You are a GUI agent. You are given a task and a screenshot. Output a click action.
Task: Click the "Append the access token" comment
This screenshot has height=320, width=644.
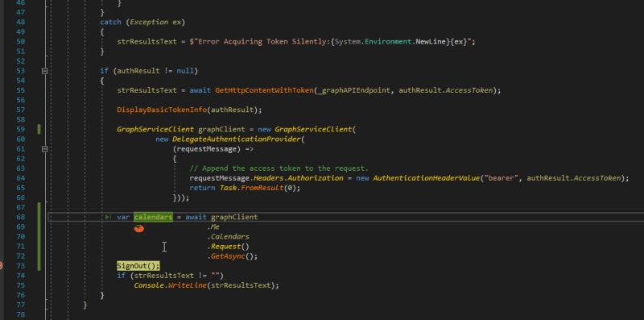click(x=279, y=168)
